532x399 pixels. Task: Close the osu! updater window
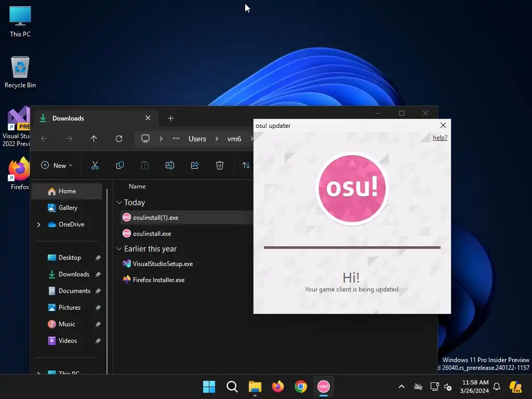point(443,126)
